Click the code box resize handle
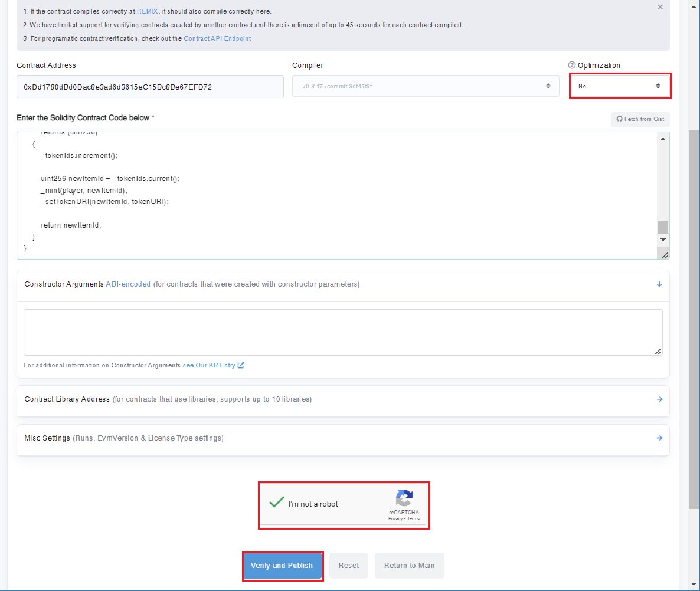 (x=665, y=255)
